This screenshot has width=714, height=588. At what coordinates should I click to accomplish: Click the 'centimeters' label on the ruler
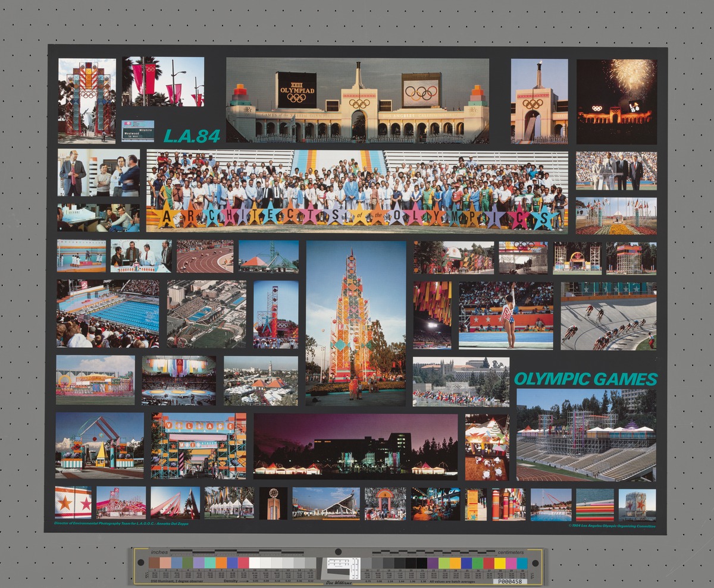511,552
